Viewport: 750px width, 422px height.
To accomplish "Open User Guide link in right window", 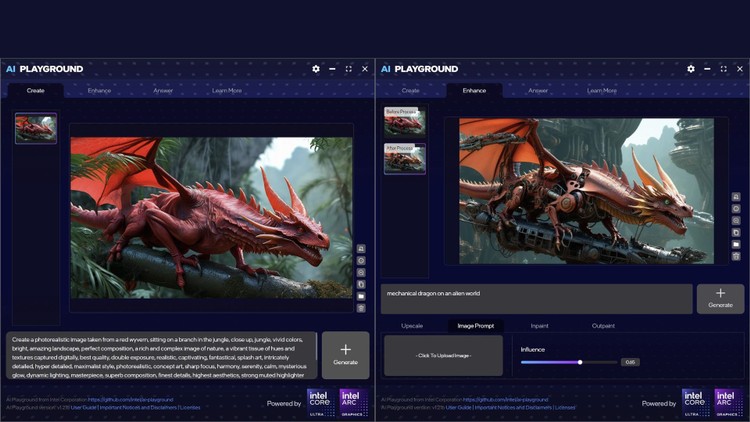I will [459, 408].
